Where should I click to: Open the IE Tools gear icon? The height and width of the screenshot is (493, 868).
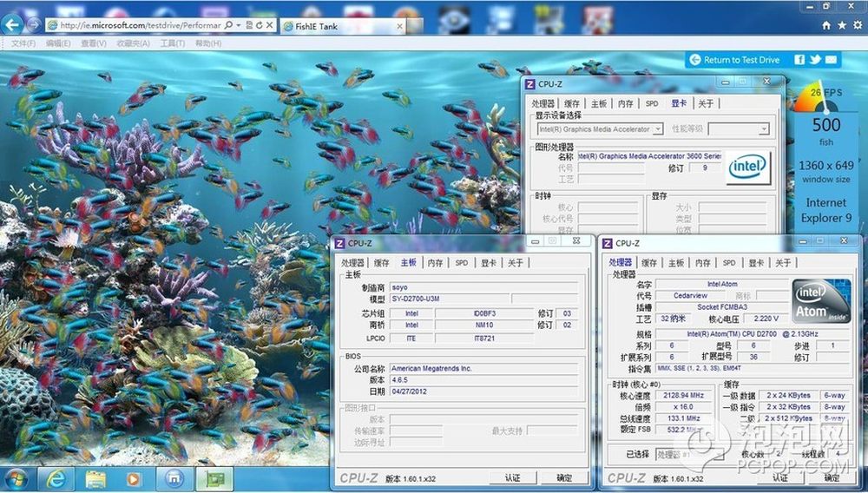(x=858, y=25)
